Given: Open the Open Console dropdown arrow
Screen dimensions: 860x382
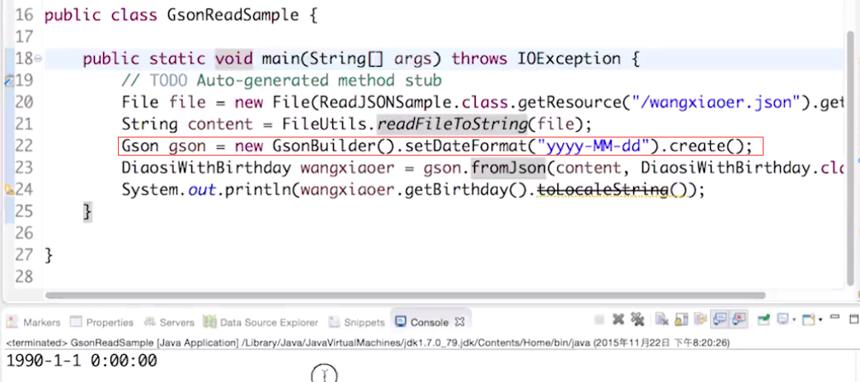Looking at the screenshot, I should pos(820,319).
